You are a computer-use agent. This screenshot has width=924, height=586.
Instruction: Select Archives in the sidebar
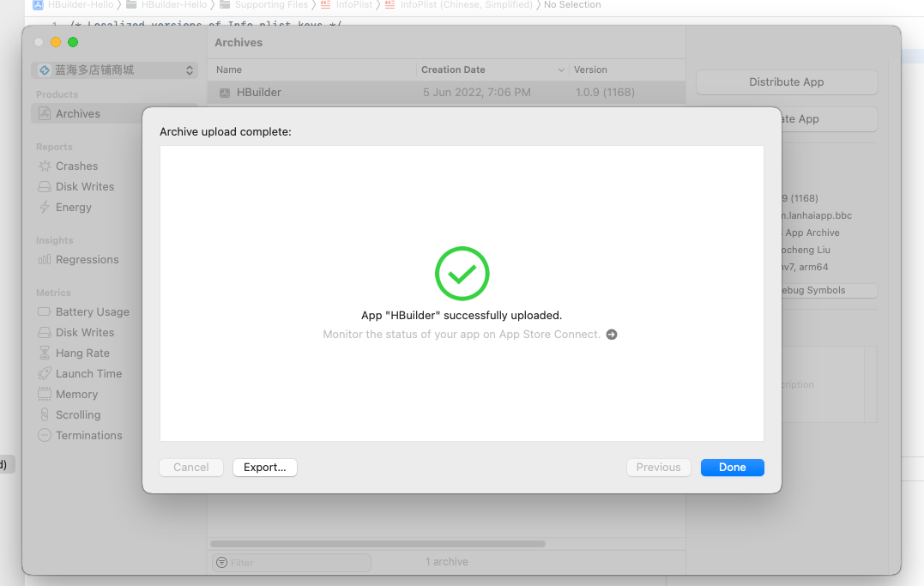coord(78,114)
